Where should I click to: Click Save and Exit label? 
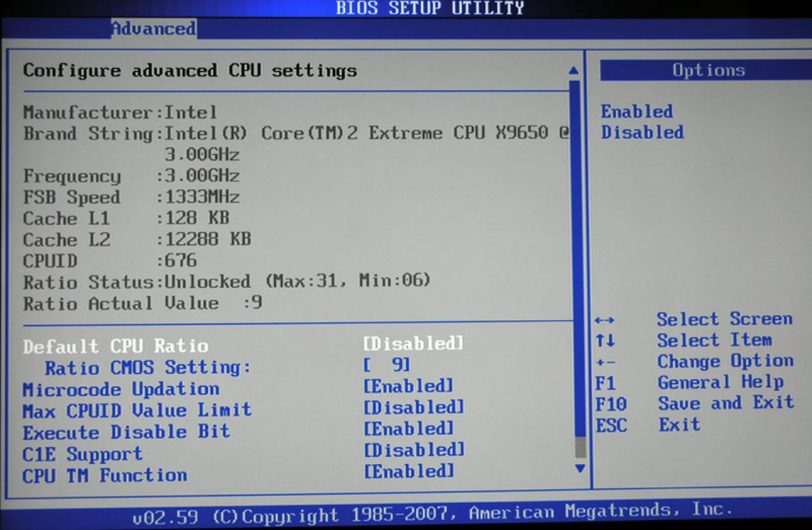[726, 403]
